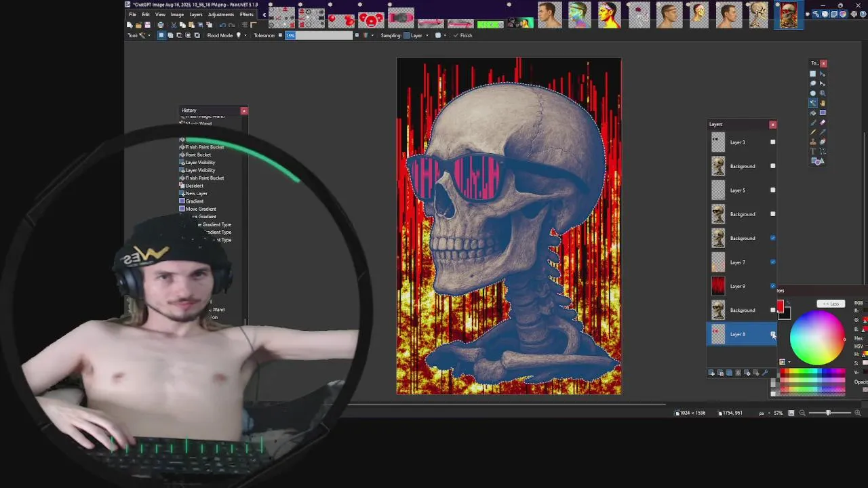Click the Save icon in toolbar
Image resolution: width=868 pixels, height=488 pixels.
coord(147,24)
